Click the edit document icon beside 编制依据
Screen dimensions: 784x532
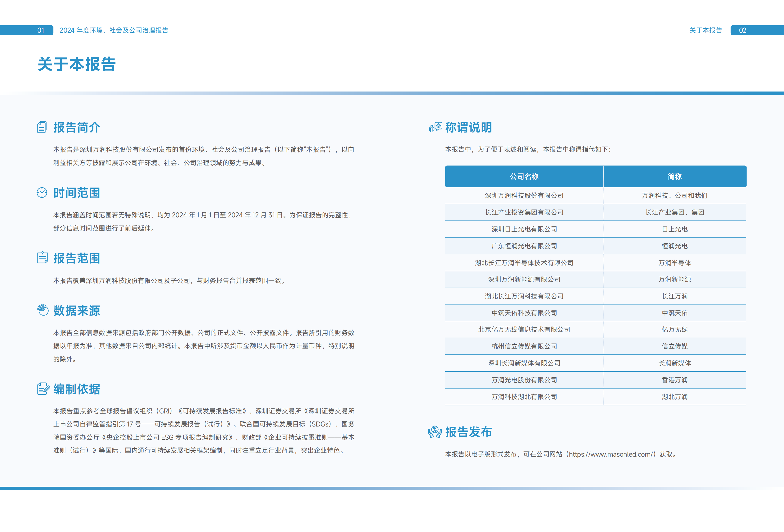tap(44, 389)
